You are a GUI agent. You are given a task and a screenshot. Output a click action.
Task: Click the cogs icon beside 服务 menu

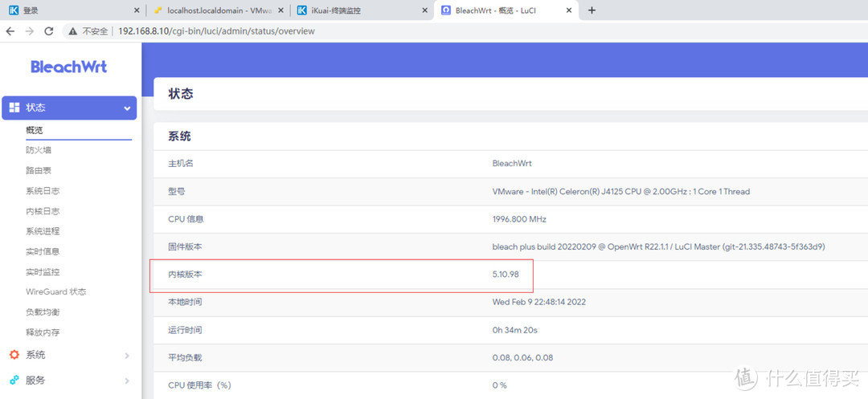14,381
